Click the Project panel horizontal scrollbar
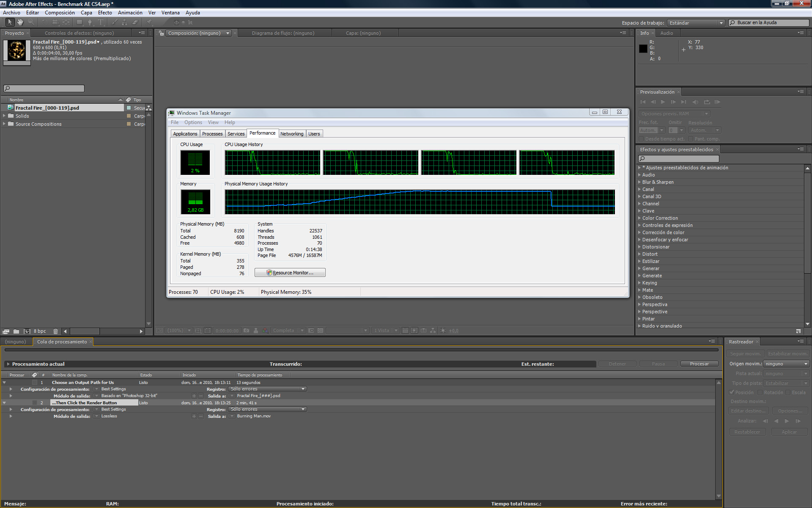Screen dimensions: 812x508 pos(85,331)
